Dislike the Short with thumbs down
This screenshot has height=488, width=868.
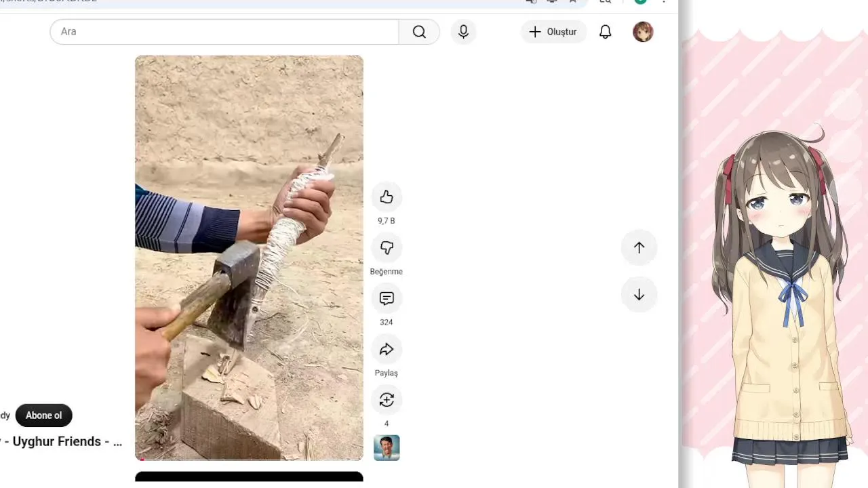(387, 248)
